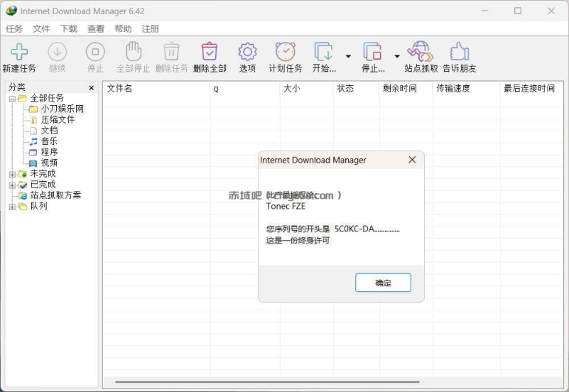Select 文档 category
The image size is (569, 392).
(49, 131)
